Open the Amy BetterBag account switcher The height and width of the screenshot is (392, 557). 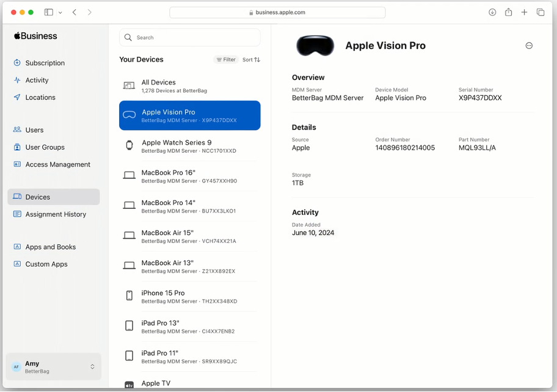click(x=54, y=367)
